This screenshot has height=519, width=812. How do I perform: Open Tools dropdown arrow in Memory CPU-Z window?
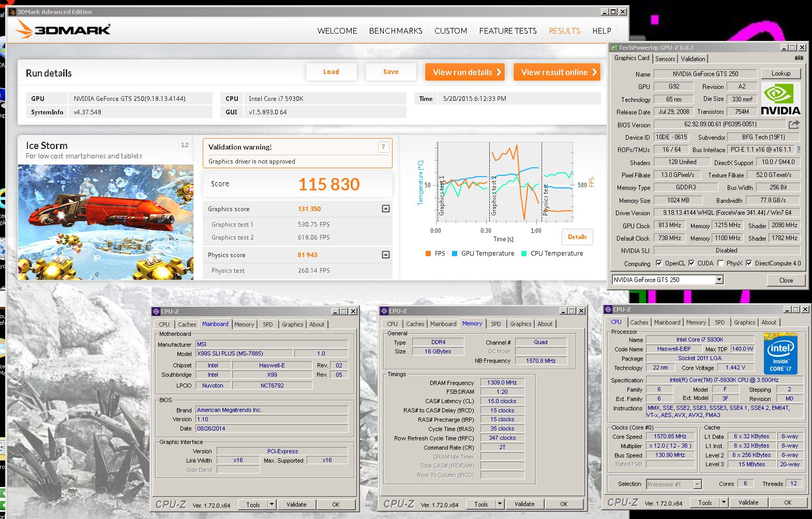point(500,503)
